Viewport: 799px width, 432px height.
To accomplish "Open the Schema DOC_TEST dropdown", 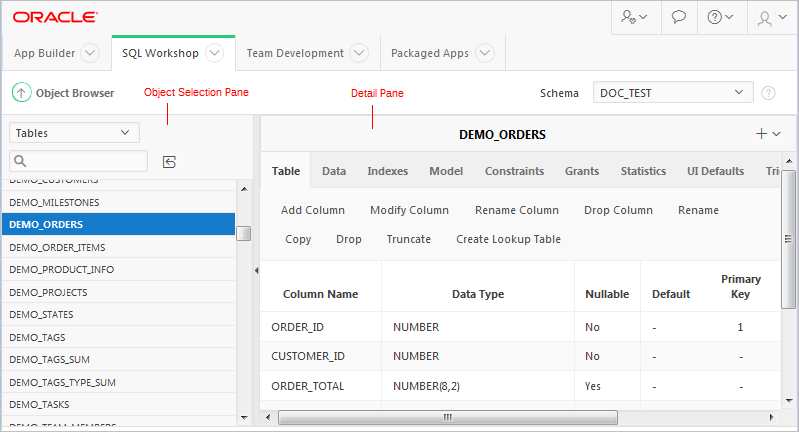I will 672,93.
